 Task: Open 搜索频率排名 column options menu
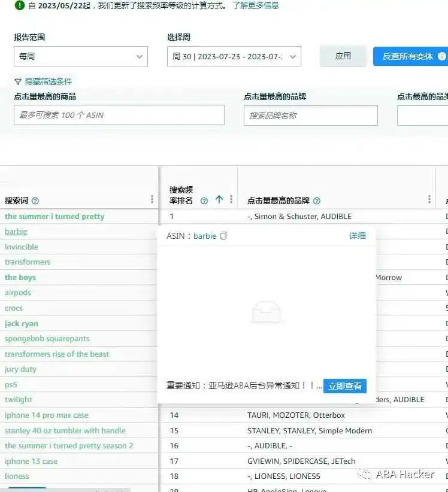tap(231, 199)
